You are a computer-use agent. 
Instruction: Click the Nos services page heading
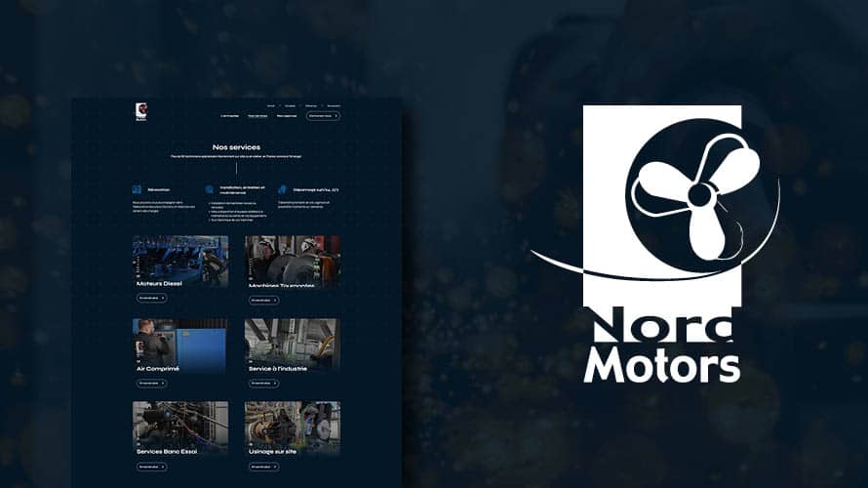tap(236, 147)
